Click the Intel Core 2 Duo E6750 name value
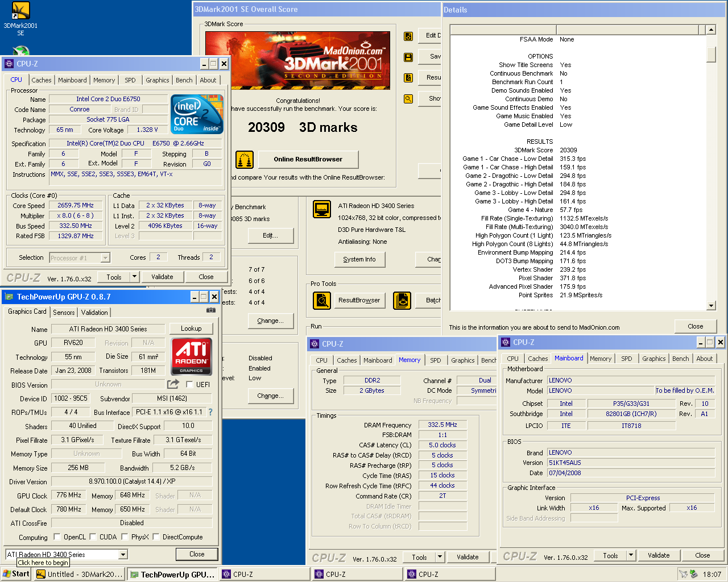Screen dimensions: 728x582 tap(108, 99)
